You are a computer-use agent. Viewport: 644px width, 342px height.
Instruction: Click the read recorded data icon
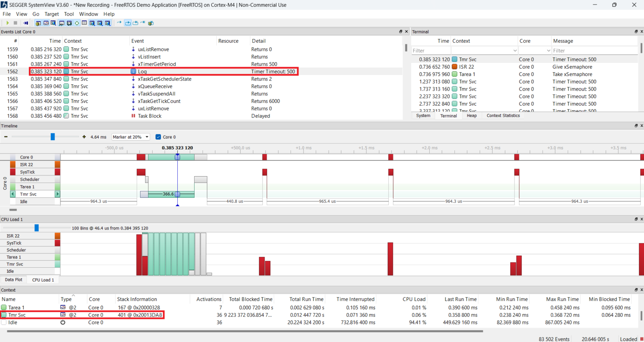coord(26,23)
